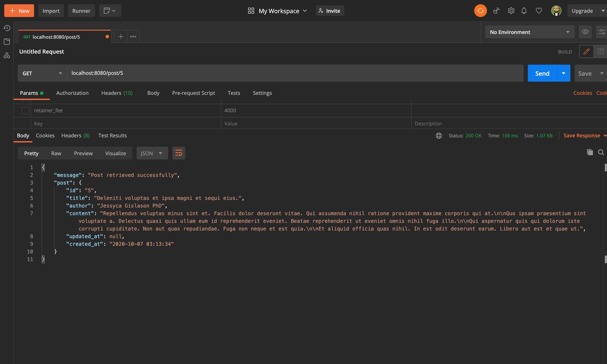
Task: Open the No Environment dropdown
Action: point(529,32)
